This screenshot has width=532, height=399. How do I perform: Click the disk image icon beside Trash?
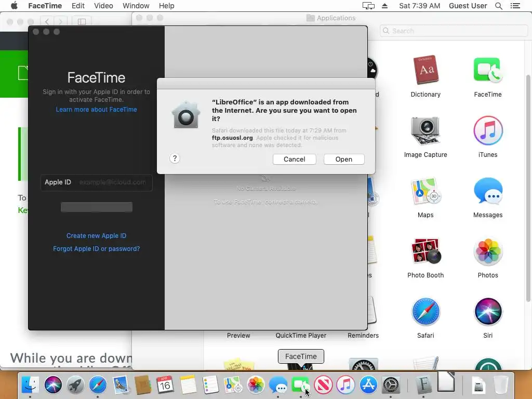(478, 385)
